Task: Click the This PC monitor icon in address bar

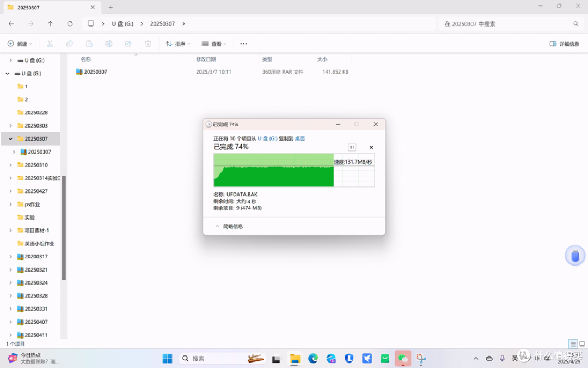Action: click(x=91, y=23)
